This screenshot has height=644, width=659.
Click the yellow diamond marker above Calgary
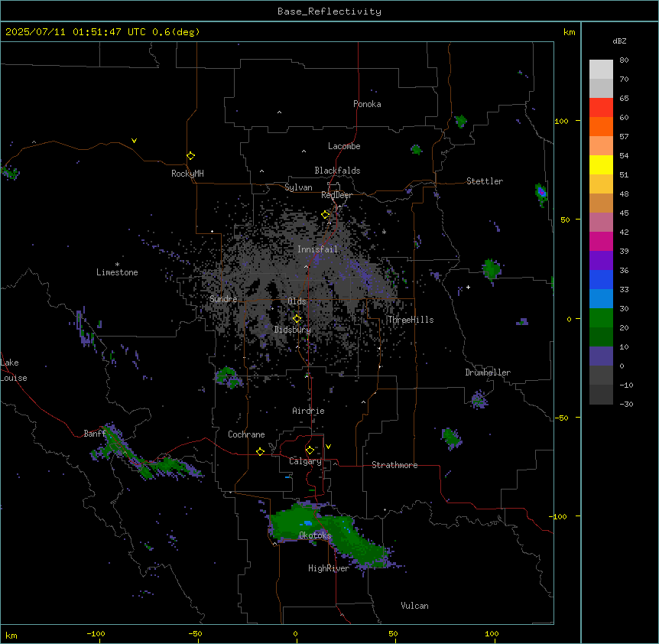coord(310,450)
